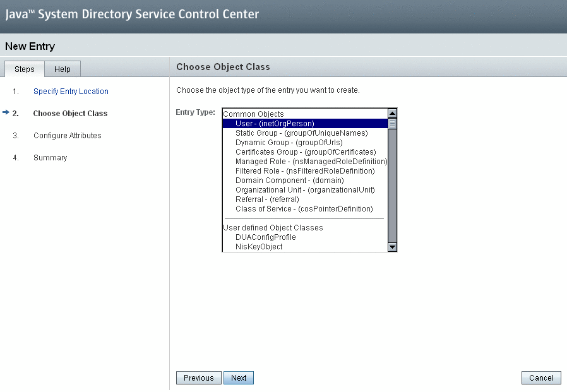This screenshot has height=392, width=567.
Task: Select Domain Component - (domain)
Action: [x=305, y=181]
